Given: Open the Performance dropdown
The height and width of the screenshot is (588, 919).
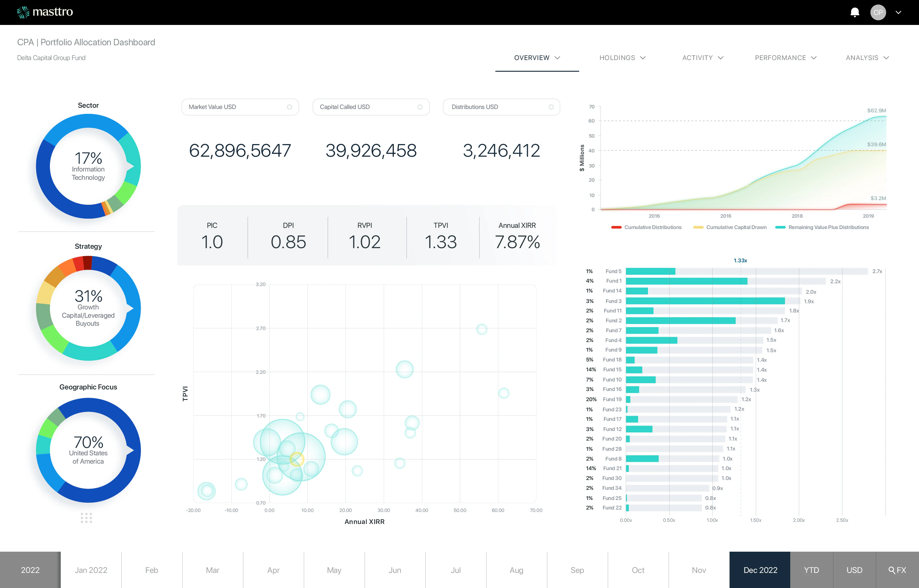Looking at the screenshot, I should [785, 58].
